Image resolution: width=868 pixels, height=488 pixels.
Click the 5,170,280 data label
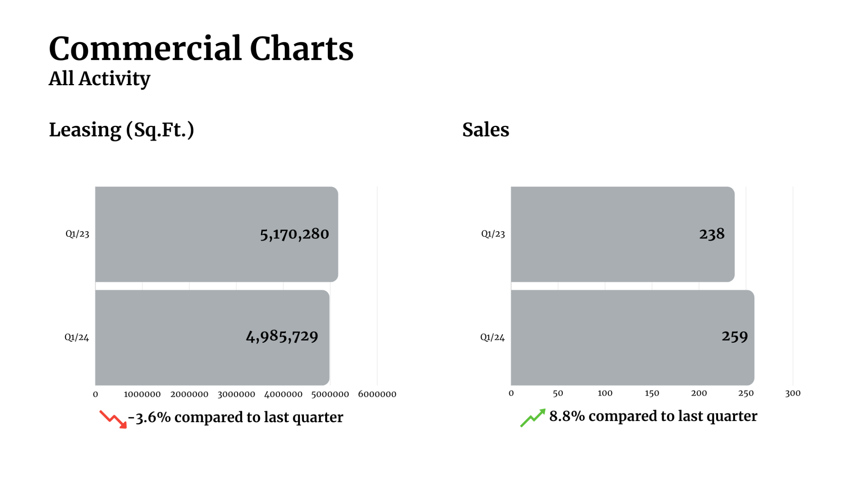[294, 234]
